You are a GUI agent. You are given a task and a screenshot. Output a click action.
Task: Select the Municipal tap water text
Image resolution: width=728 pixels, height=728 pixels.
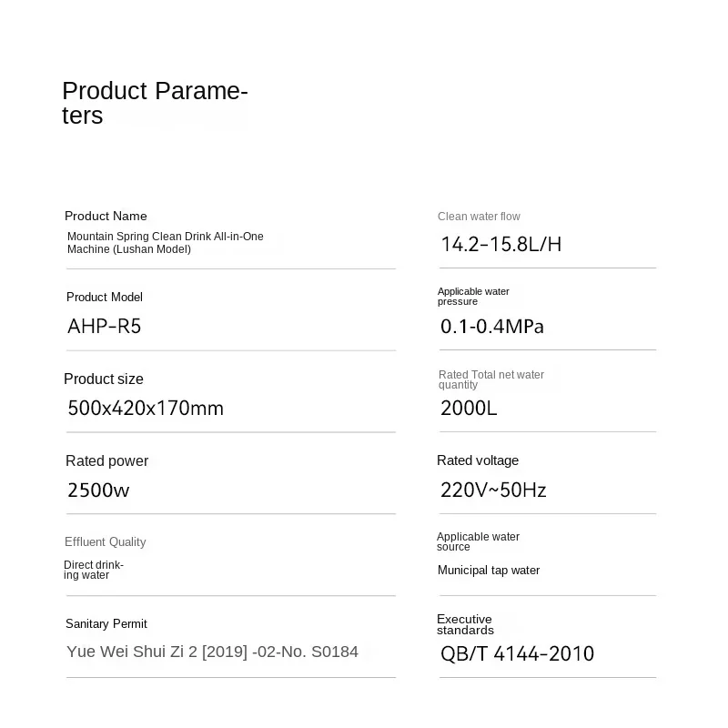(x=489, y=571)
